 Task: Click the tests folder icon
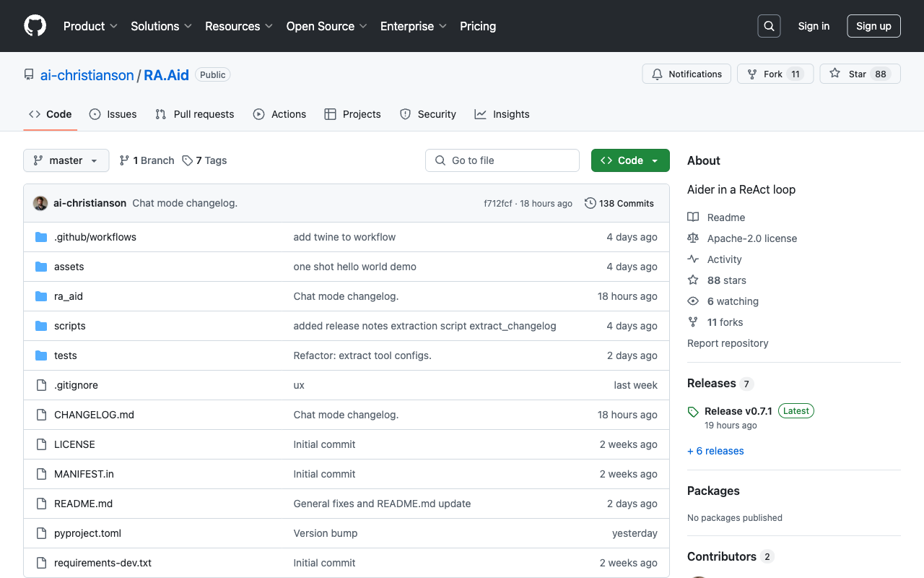tap(41, 355)
